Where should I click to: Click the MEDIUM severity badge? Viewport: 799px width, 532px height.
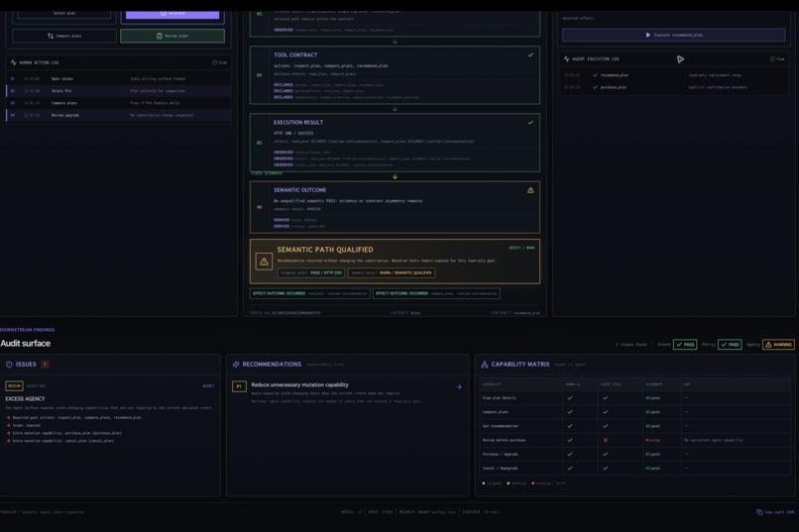click(x=14, y=386)
